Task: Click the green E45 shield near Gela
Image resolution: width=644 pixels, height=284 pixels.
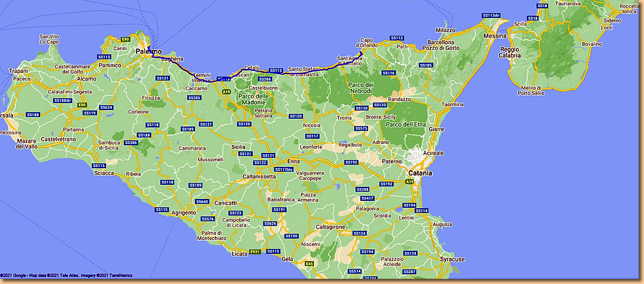Action: [310, 263]
